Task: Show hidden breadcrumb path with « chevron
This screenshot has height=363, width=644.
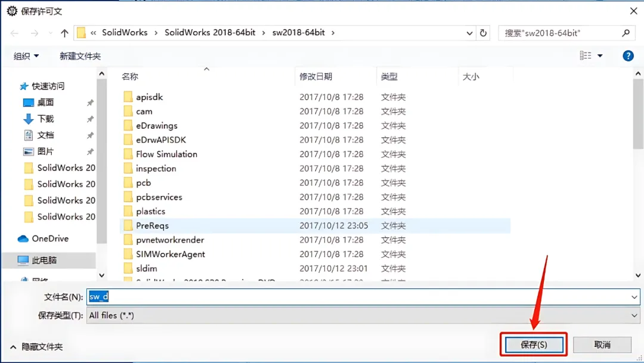Action: point(93,33)
